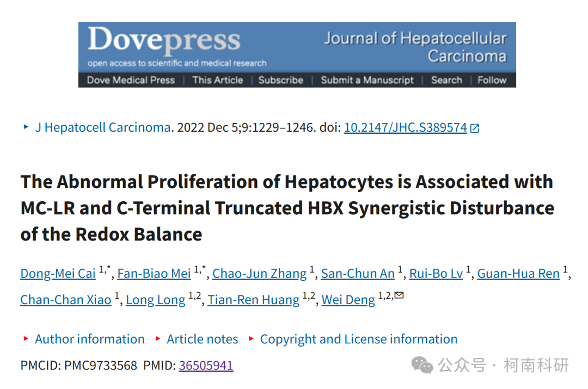Open the DOI link 10.2147/JHC.S389574

(406, 128)
